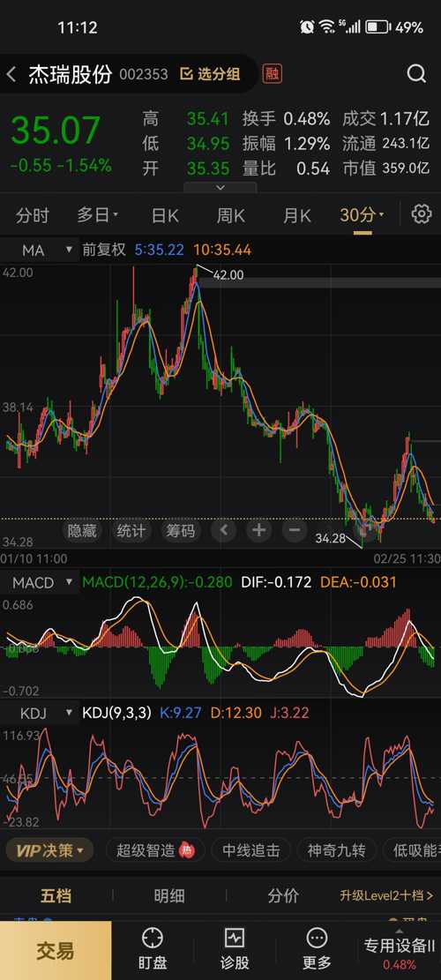Select the 明细 tab
The width and height of the screenshot is (441, 980).
pyautogui.click(x=169, y=895)
